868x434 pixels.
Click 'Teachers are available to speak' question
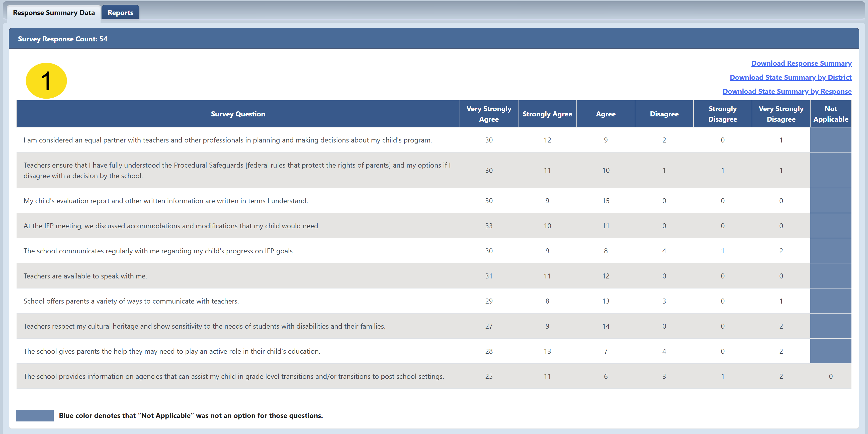pos(85,276)
